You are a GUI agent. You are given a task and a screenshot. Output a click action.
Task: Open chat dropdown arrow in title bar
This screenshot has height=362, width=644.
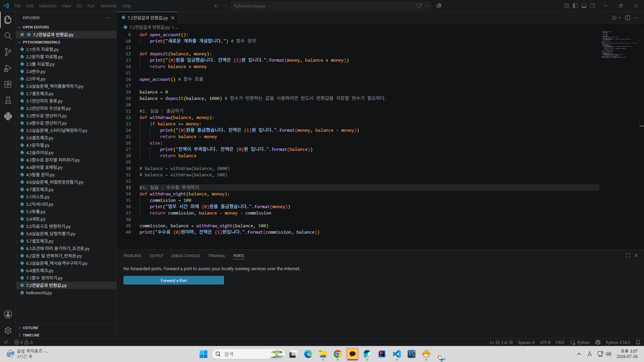[427, 6]
